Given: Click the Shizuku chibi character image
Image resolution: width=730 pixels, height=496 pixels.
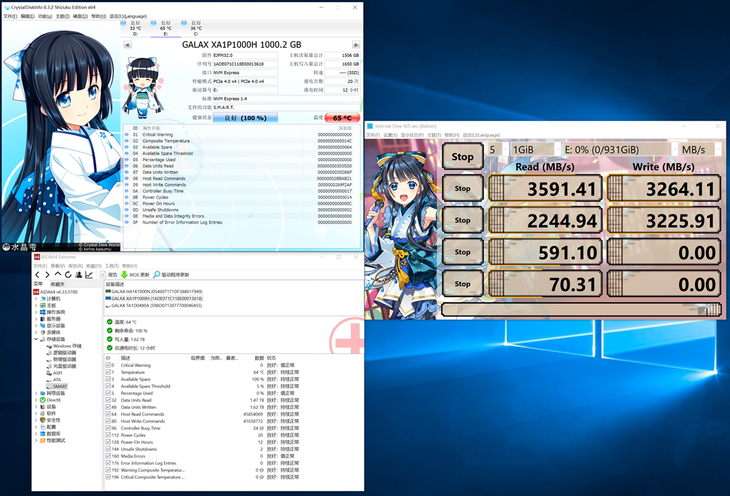Looking at the screenshot, I should 143,88.
